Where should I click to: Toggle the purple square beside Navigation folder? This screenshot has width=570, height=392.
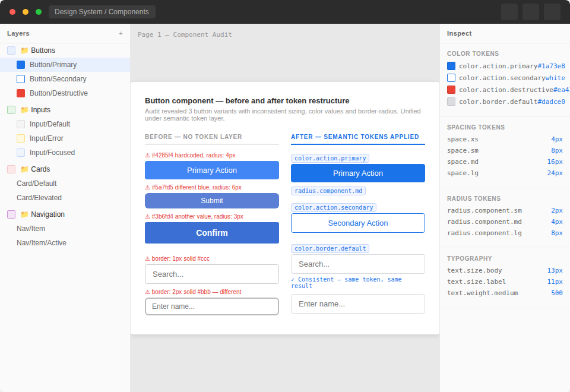click(x=11, y=214)
